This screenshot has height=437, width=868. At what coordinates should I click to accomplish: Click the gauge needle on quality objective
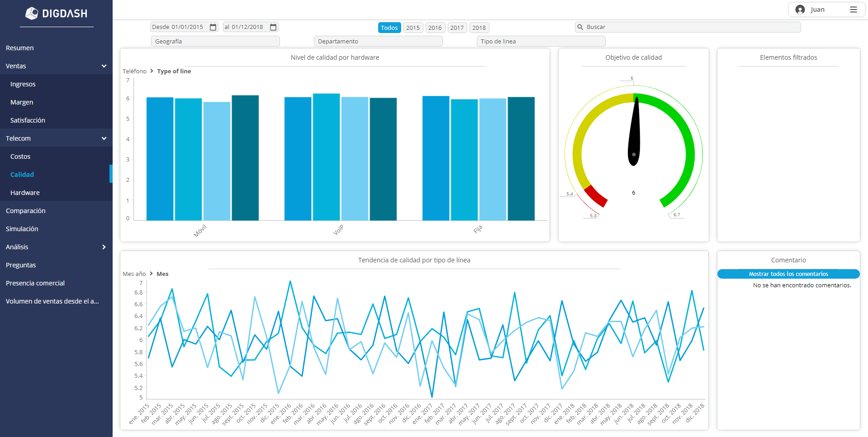click(634, 131)
